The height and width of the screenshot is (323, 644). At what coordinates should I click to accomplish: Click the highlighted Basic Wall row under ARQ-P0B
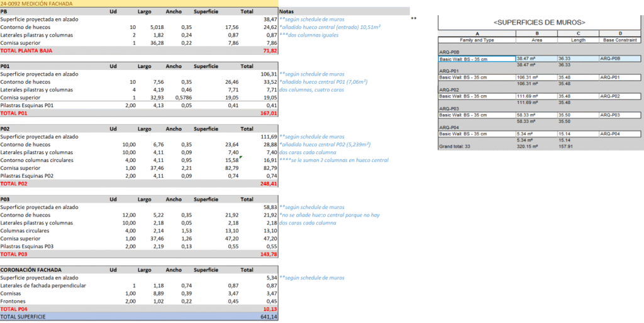(539, 59)
